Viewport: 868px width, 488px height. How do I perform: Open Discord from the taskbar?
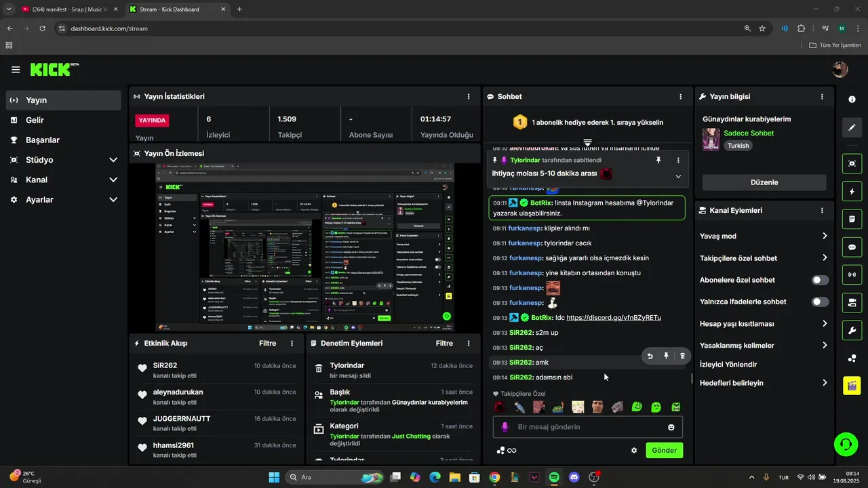coord(574,477)
